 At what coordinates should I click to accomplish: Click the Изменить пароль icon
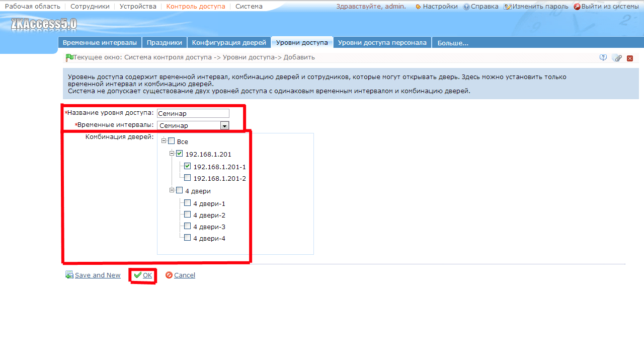click(508, 7)
